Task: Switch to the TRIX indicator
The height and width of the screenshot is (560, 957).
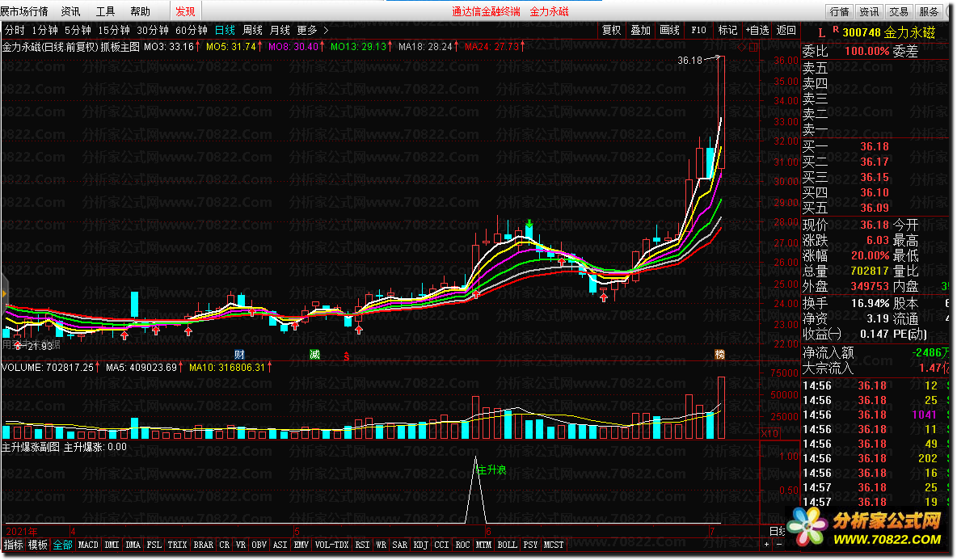Action: coord(177,545)
